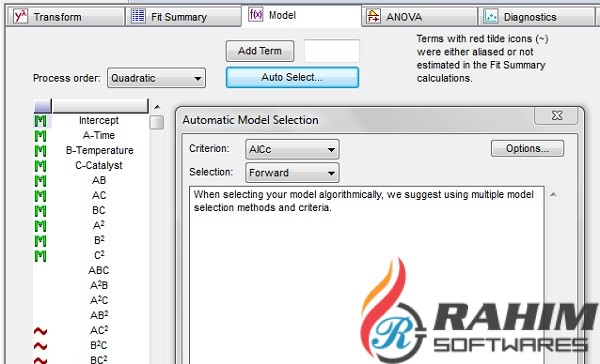
Task: Click the term list scrollbar thumb
Action: pyautogui.click(x=157, y=122)
